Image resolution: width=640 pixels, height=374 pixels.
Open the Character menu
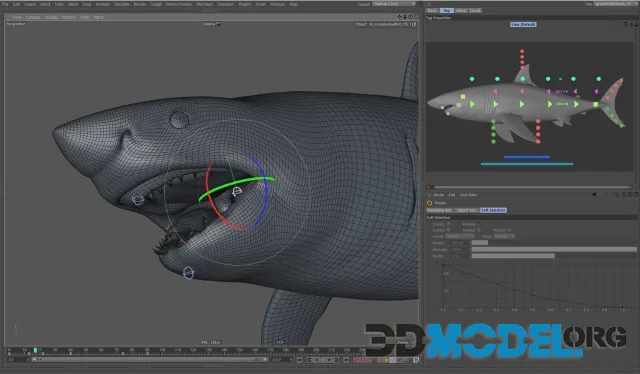click(225, 4)
